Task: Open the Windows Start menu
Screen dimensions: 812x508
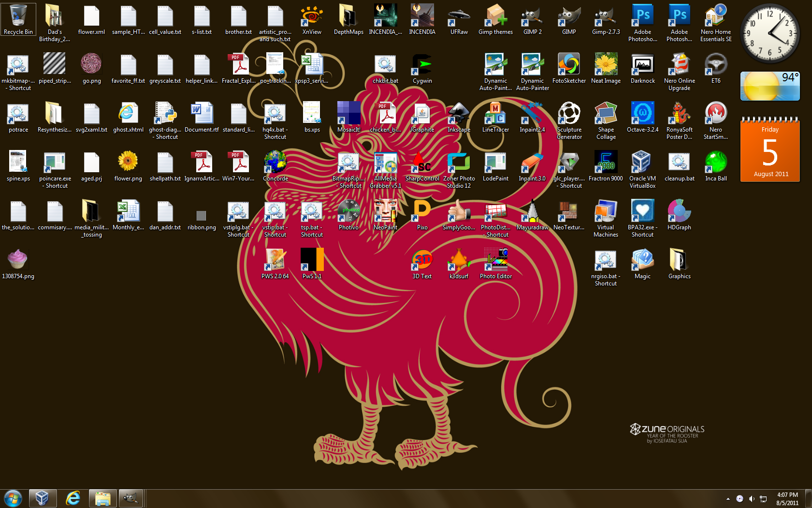Action: pos(13,498)
